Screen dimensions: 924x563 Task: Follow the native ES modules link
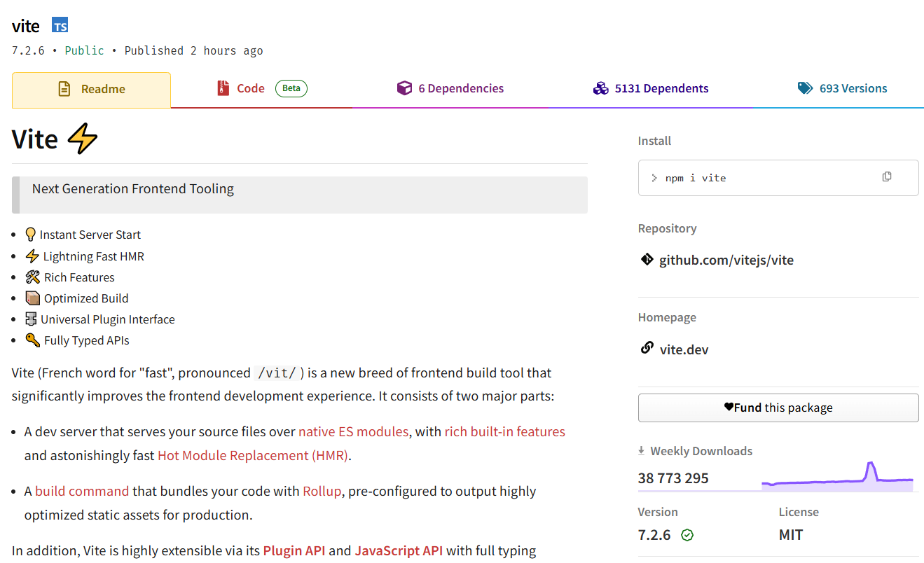(x=353, y=431)
